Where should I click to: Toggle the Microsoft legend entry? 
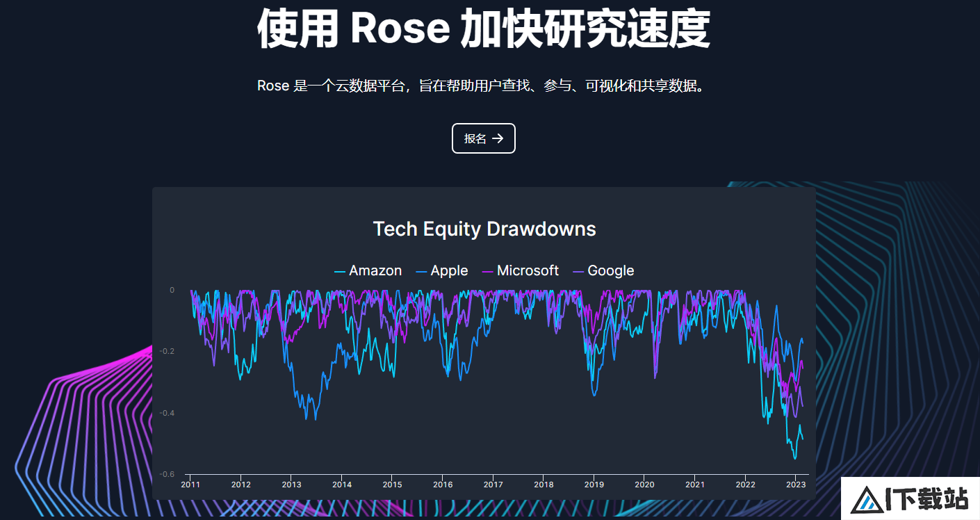[521, 271]
